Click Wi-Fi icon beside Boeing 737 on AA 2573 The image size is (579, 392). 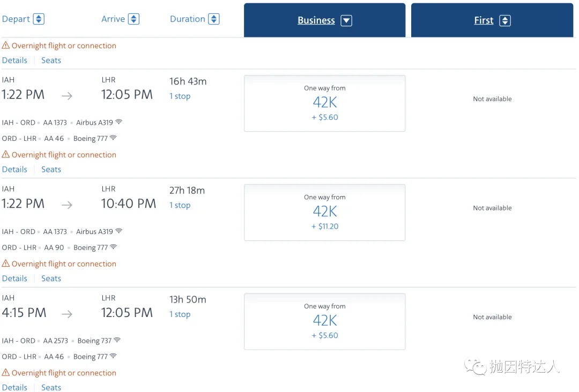click(117, 341)
